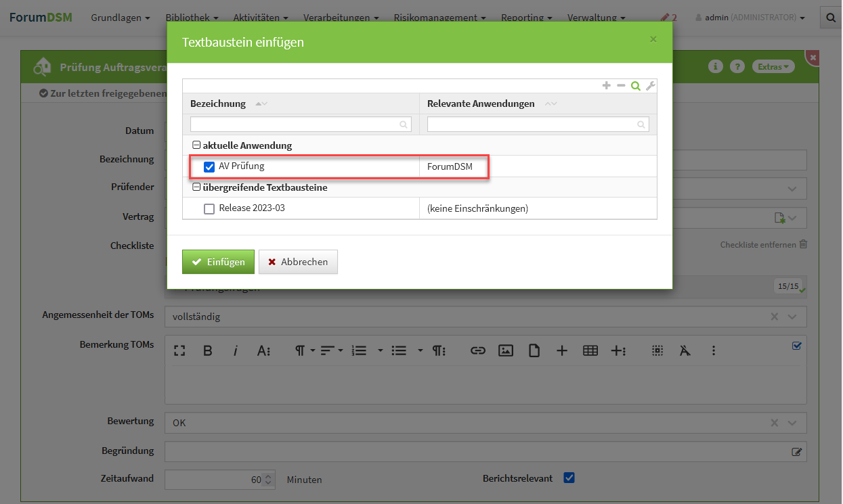Collapse the aktuelle Anwendung group
The width and height of the screenshot is (843, 504).
pyautogui.click(x=196, y=145)
